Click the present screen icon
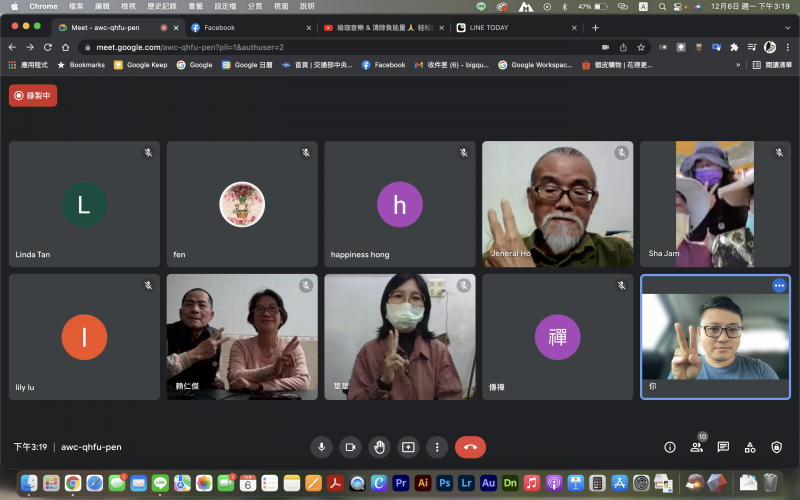The height and width of the screenshot is (500, 800). (x=408, y=447)
